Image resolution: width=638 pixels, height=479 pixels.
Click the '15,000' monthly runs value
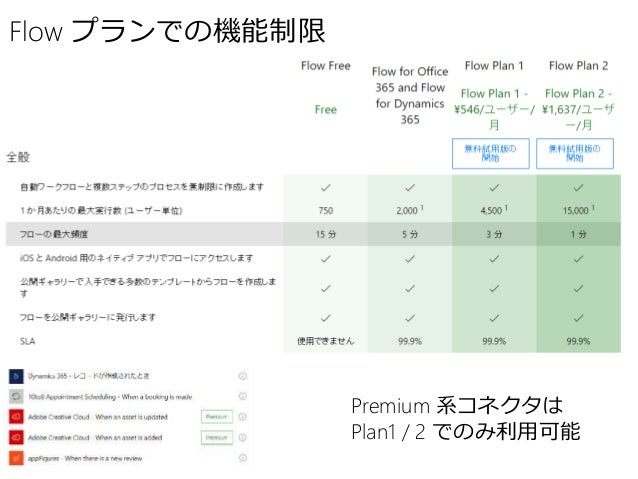(576, 210)
